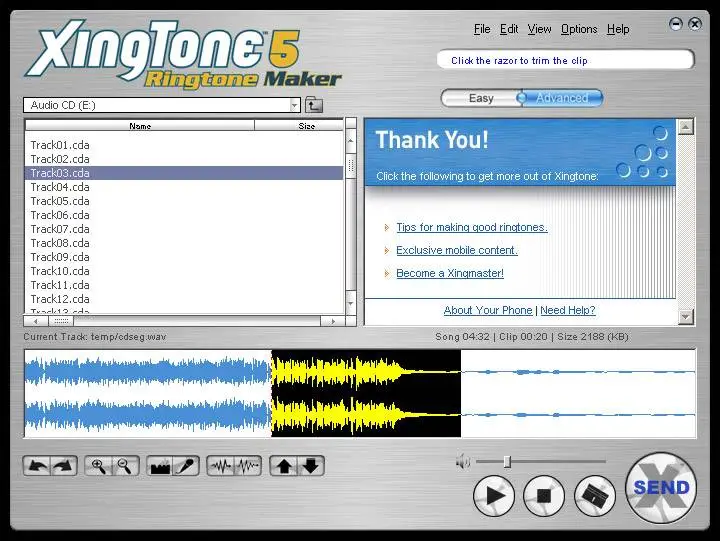Zoom out of the waveform
Screen dimensions: 720x541
click(x=125, y=466)
